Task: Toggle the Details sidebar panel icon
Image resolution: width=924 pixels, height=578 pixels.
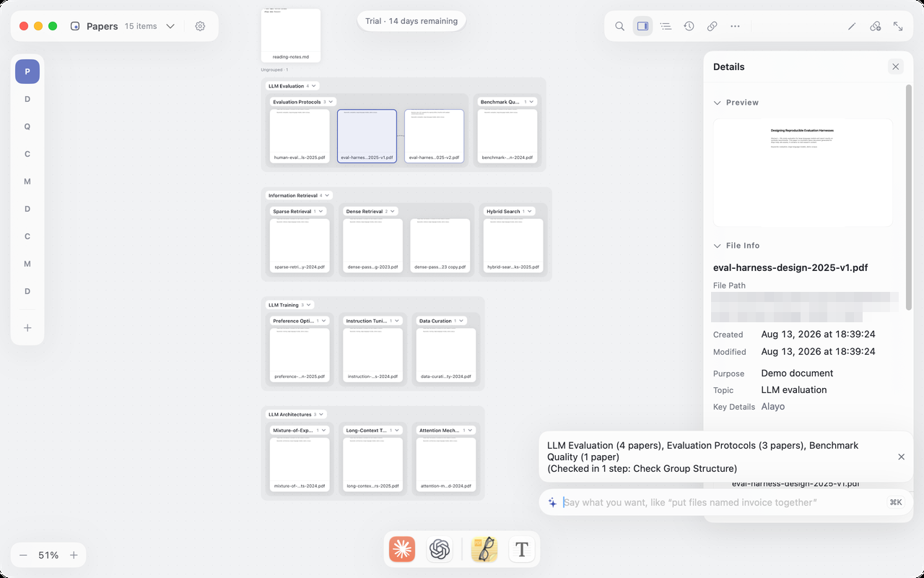Action: (642, 26)
